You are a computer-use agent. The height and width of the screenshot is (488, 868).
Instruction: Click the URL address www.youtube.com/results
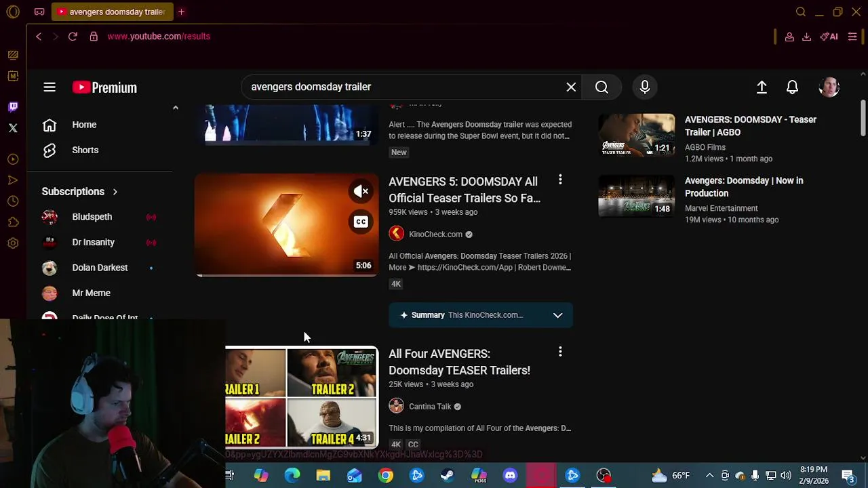(159, 37)
